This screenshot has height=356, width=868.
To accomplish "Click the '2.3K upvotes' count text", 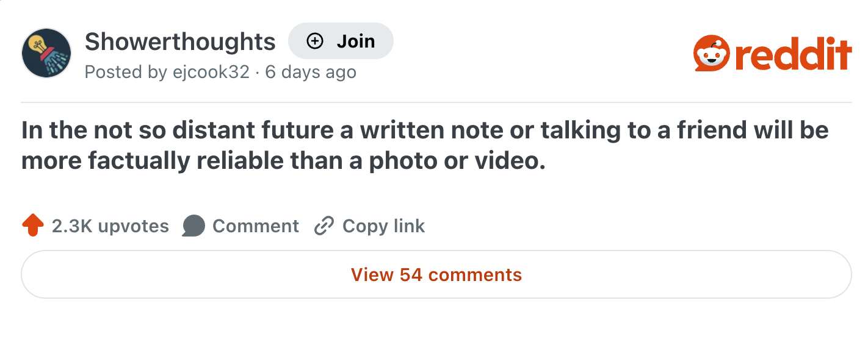I will pyautogui.click(x=110, y=226).
